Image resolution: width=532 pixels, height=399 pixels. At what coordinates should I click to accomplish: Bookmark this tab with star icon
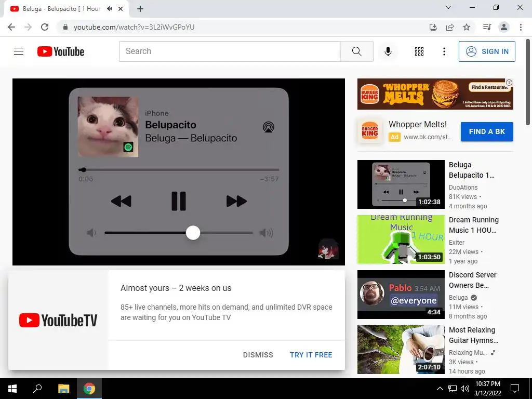[x=467, y=27]
